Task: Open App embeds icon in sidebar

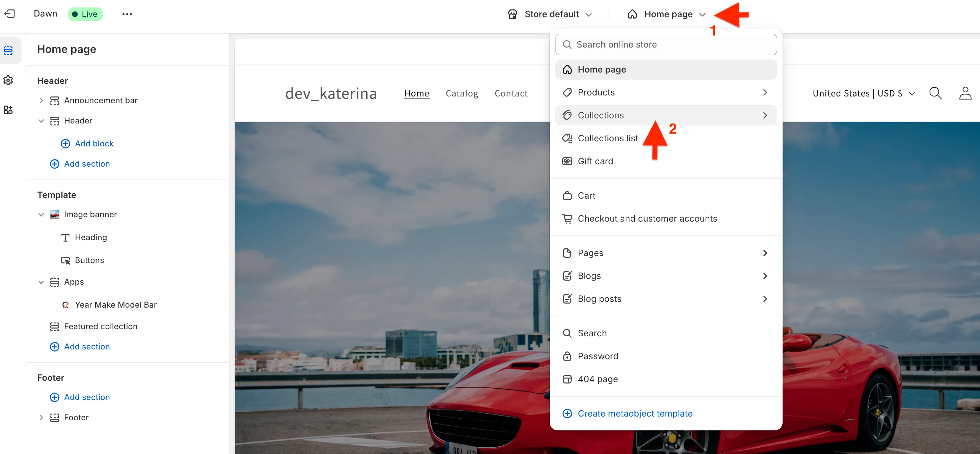Action: [8, 110]
